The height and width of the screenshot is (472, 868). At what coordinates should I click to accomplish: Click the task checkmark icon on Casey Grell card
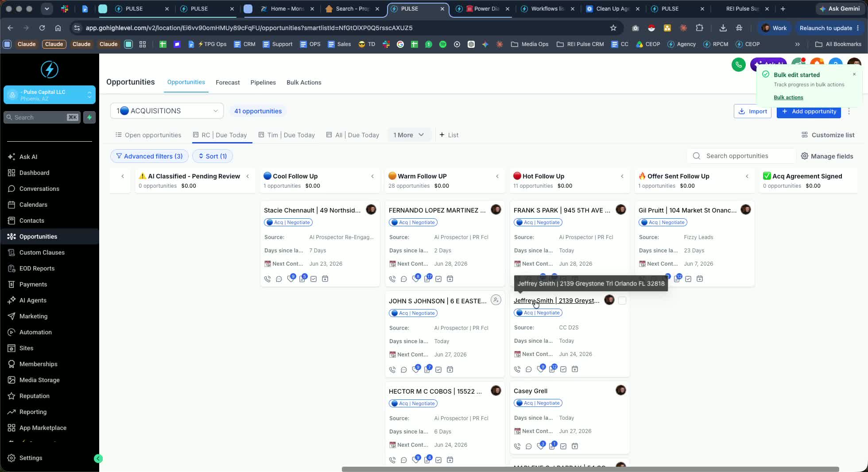[563, 446]
